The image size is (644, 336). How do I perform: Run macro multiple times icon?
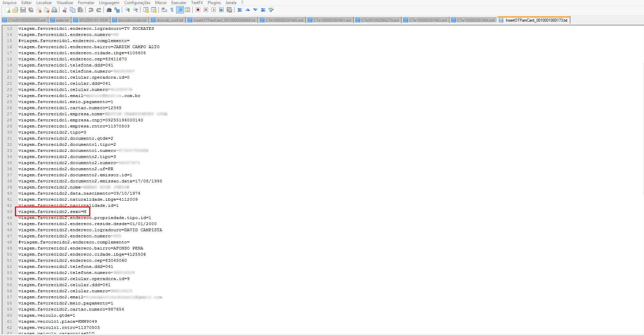[x=221, y=10]
